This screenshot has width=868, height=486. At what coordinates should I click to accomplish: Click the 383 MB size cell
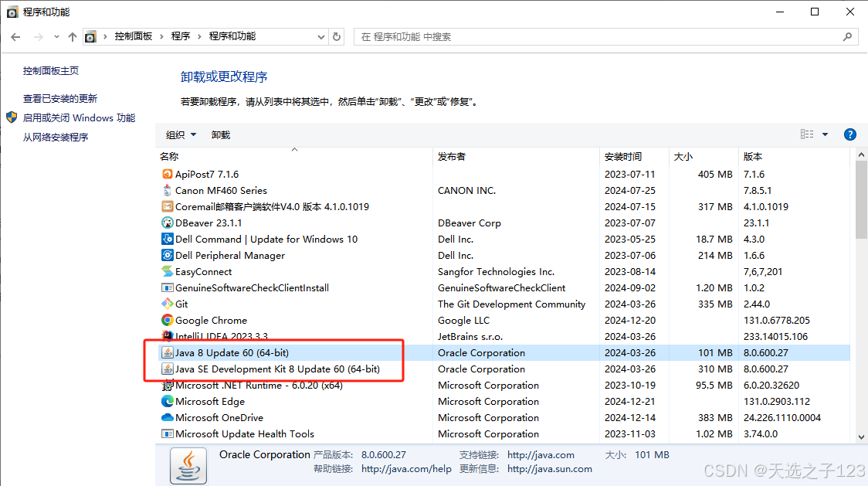point(715,417)
